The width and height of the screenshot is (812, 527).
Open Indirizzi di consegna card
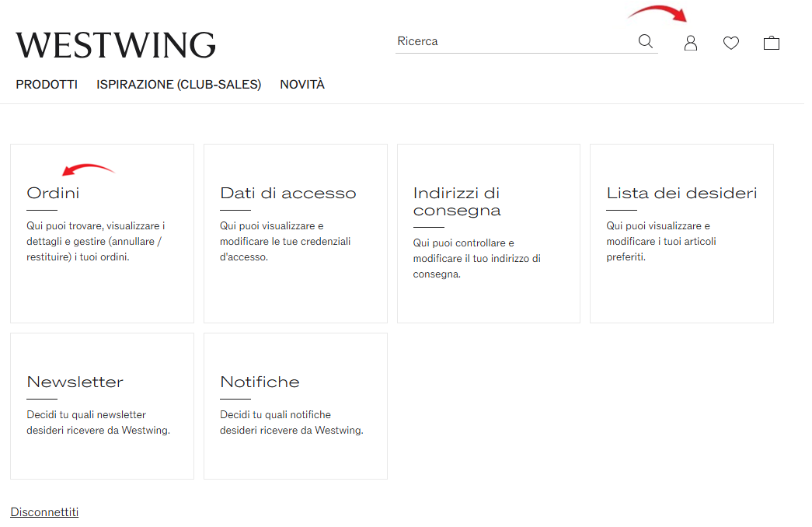coord(489,234)
